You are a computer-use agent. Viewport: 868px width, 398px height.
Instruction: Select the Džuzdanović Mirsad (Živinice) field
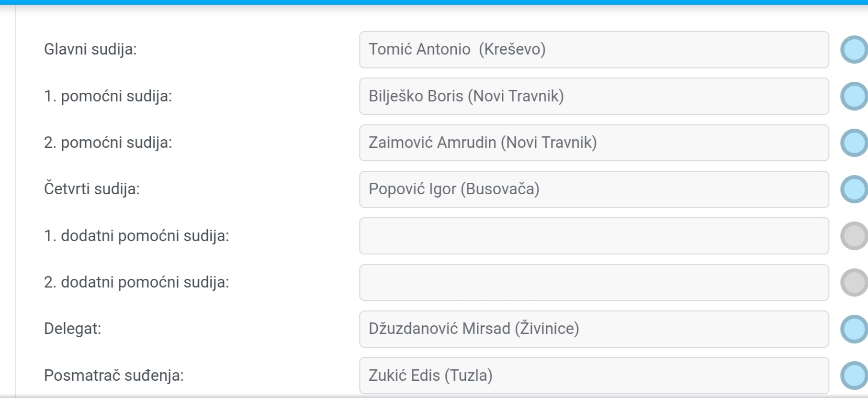coord(594,329)
